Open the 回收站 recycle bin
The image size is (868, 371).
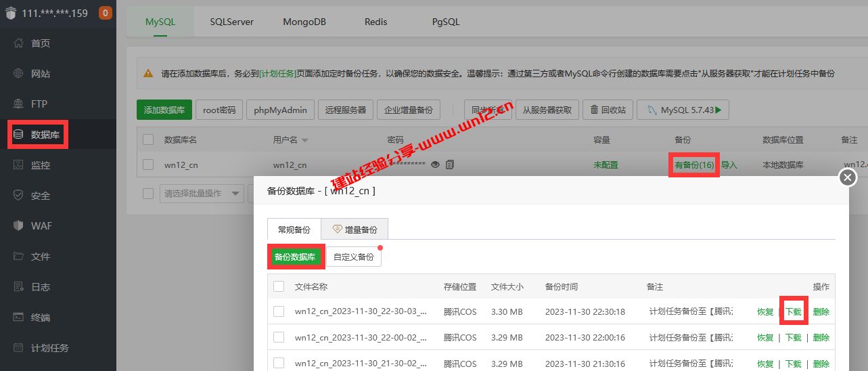(608, 110)
